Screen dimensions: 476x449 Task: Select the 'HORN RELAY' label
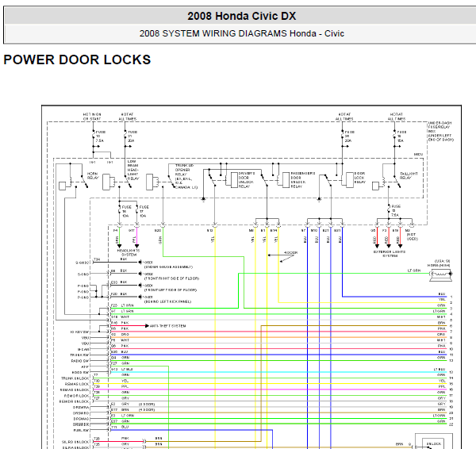tap(93, 176)
